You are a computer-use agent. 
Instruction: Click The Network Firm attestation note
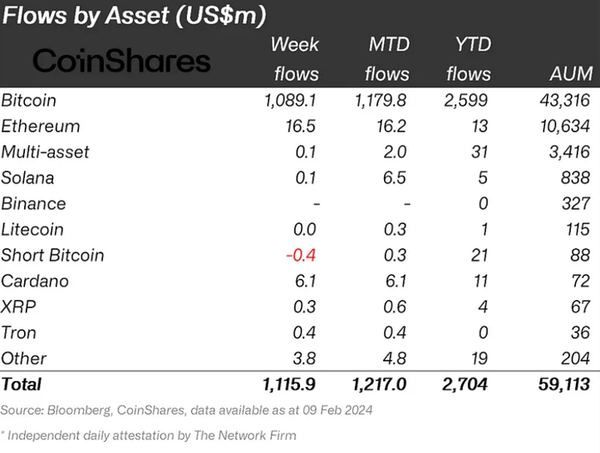point(150,435)
